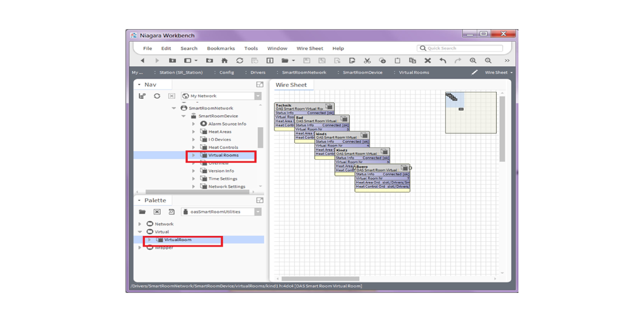Open the Help menu
644x322 pixels.
coord(338,48)
